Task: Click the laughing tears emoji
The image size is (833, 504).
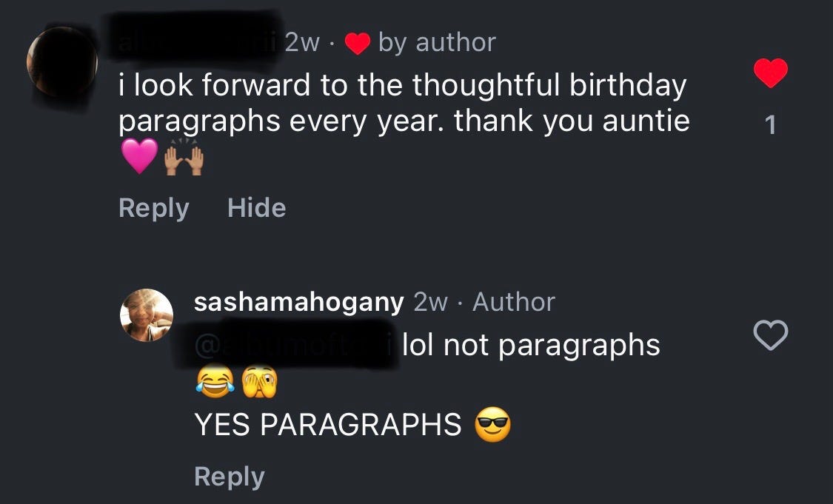Action: [x=215, y=381]
